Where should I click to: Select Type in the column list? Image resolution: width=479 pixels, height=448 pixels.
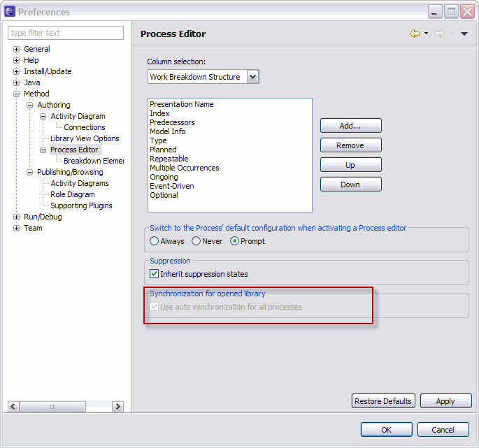pyautogui.click(x=158, y=140)
